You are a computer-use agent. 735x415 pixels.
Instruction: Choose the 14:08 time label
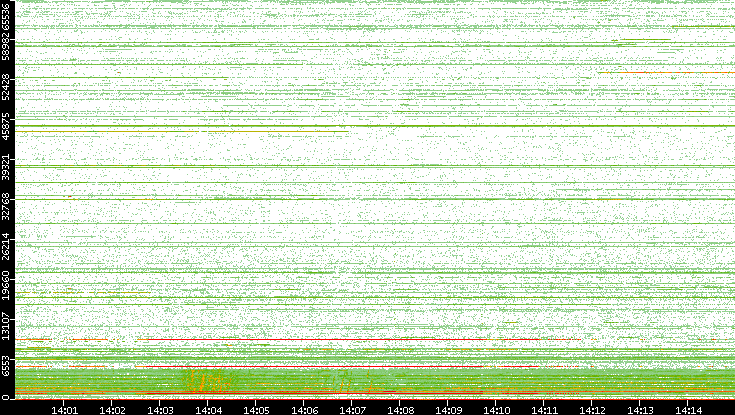400,410
